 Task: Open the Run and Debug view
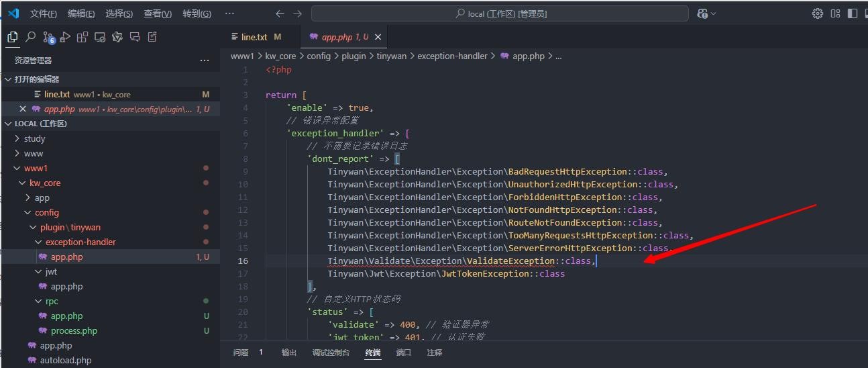[x=65, y=38]
